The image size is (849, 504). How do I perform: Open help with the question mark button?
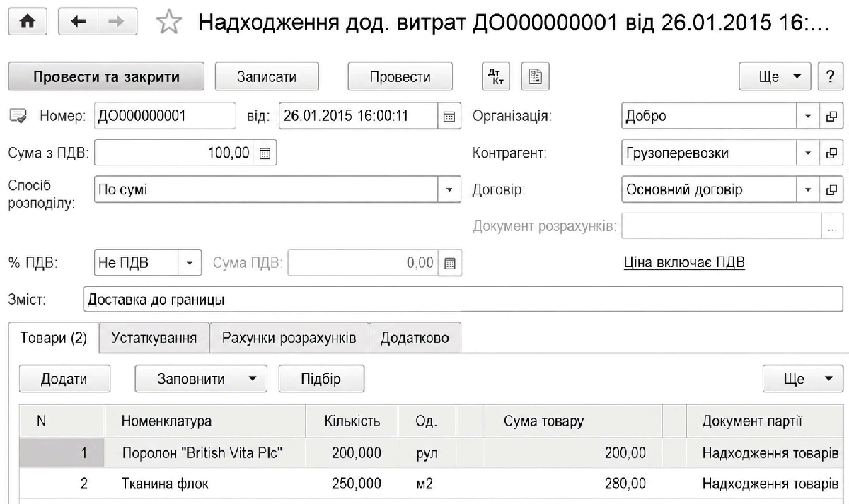[829, 77]
